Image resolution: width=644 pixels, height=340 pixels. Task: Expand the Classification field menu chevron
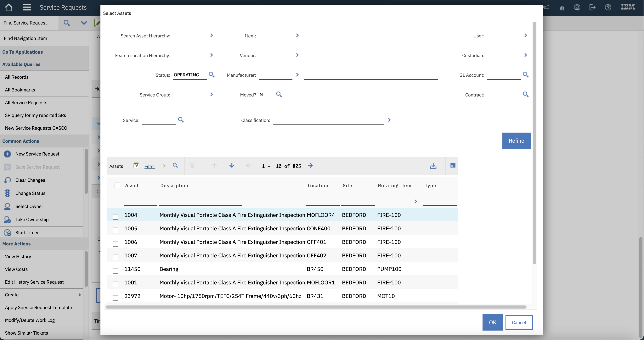(389, 120)
